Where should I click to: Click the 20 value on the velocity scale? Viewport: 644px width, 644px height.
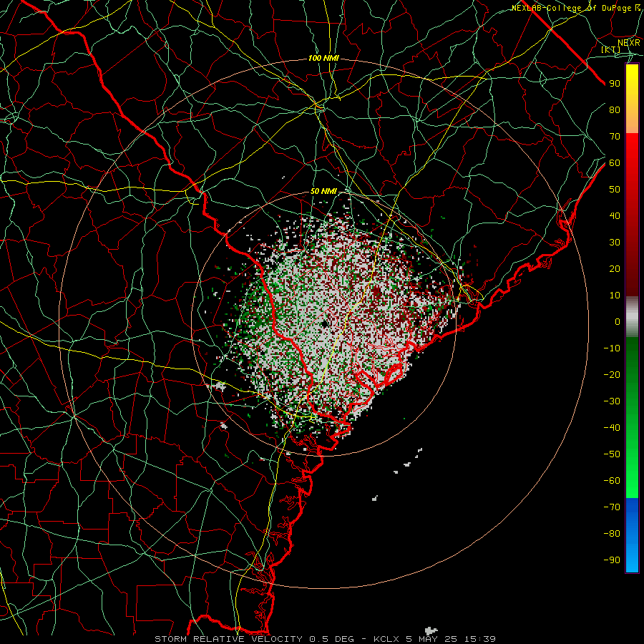click(x=615, y=269)
